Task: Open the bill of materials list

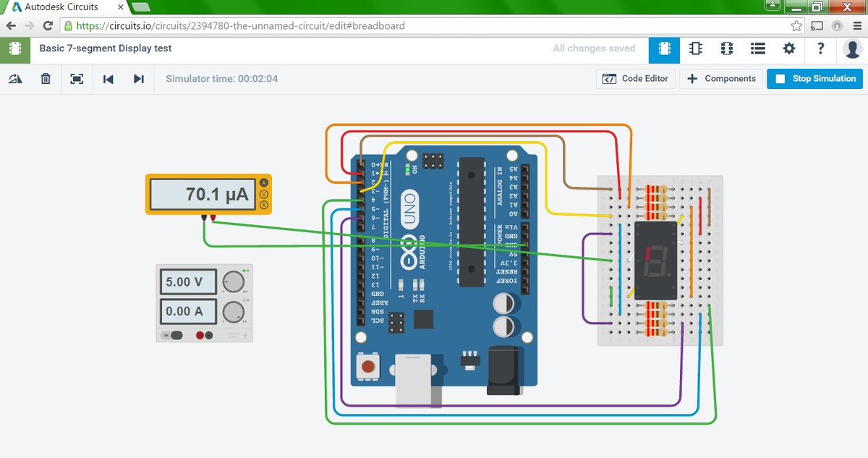Action: tap(758, 48)
